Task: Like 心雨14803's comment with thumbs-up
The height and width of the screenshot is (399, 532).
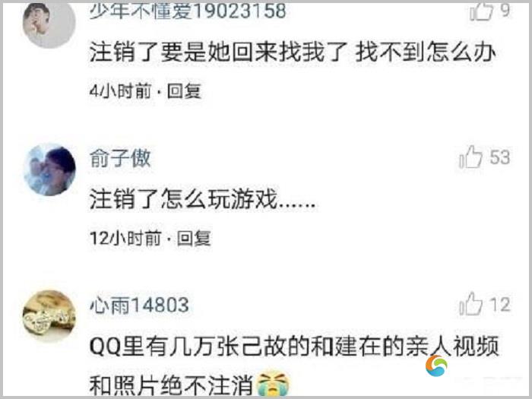Action: click(471, 304)
